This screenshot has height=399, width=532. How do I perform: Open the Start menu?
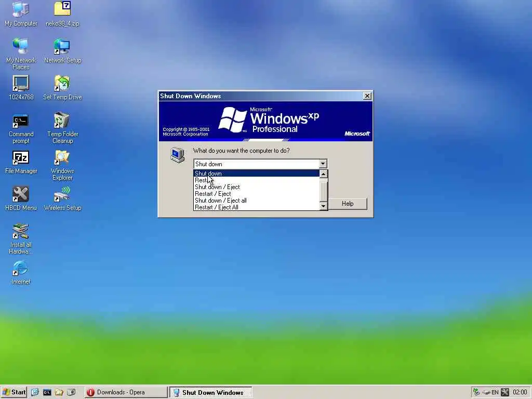(14, 392)
